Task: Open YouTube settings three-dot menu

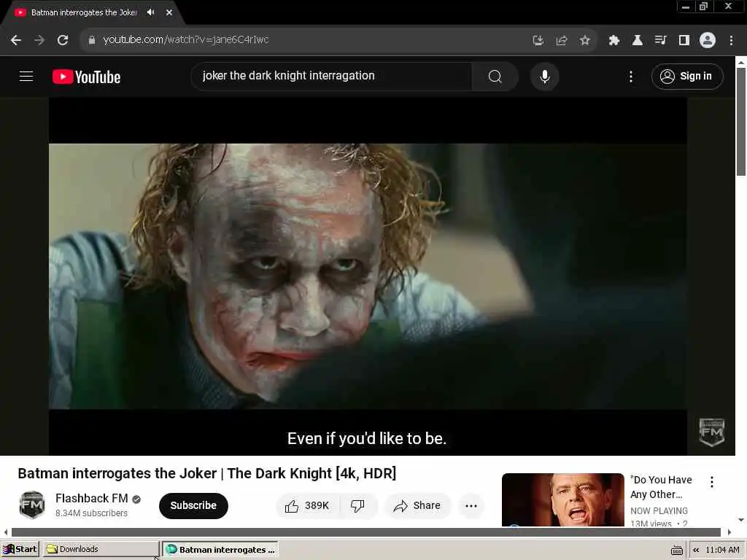Action: (631, 77)
